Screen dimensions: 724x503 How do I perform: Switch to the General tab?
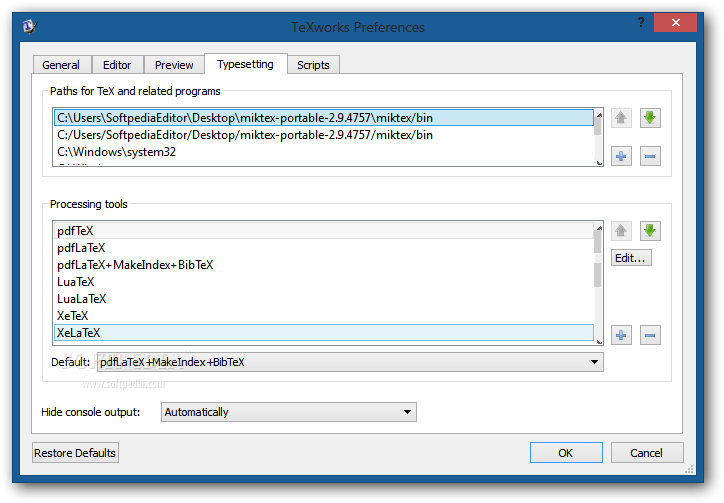pyautogui.click(x=61, y=65)
